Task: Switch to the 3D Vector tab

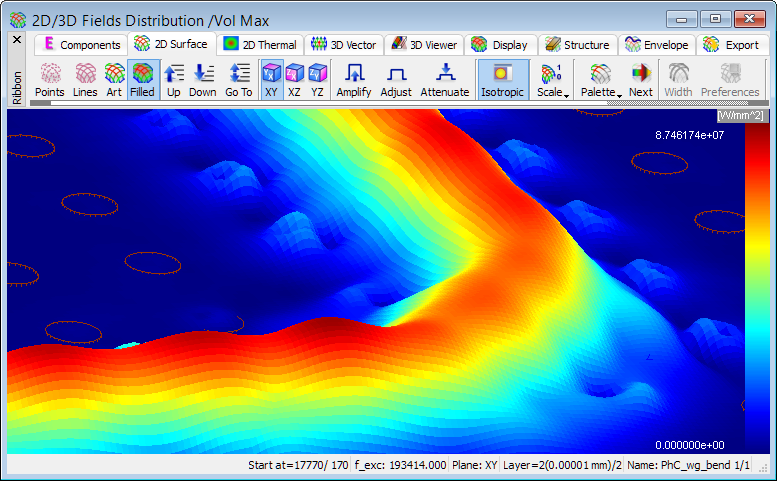Action: click(343, 45)
